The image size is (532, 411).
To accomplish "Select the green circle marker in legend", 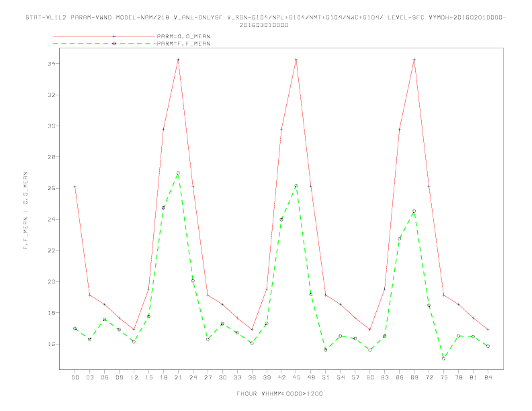I will pyautogui.click(x=114, y=44).
